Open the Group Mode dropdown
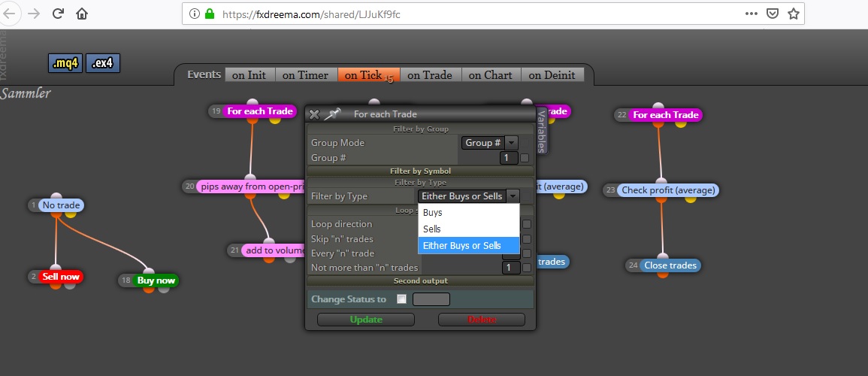The image size is (868, 376). (x=490, y=143)
